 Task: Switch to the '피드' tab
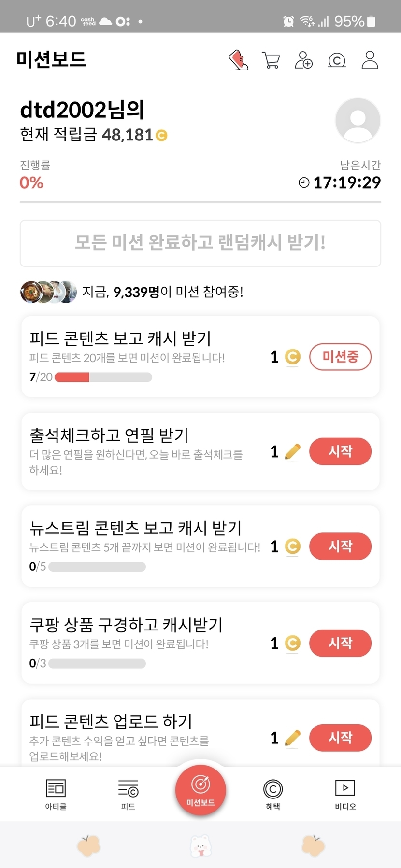[128, 794]
